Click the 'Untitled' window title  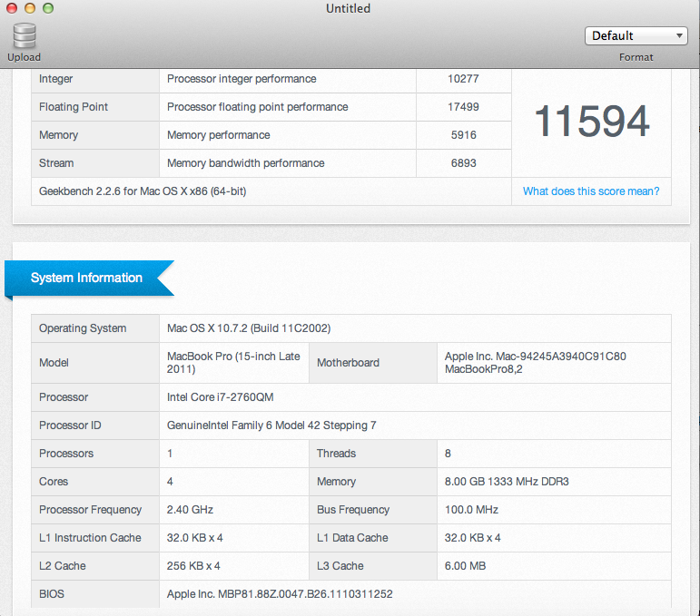click(x=349, y=8)
